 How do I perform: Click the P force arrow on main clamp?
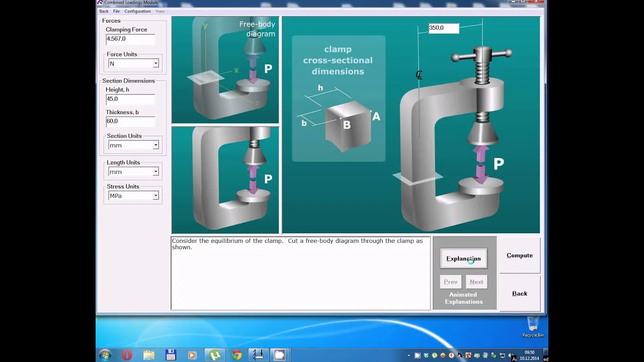click(481, 164)
